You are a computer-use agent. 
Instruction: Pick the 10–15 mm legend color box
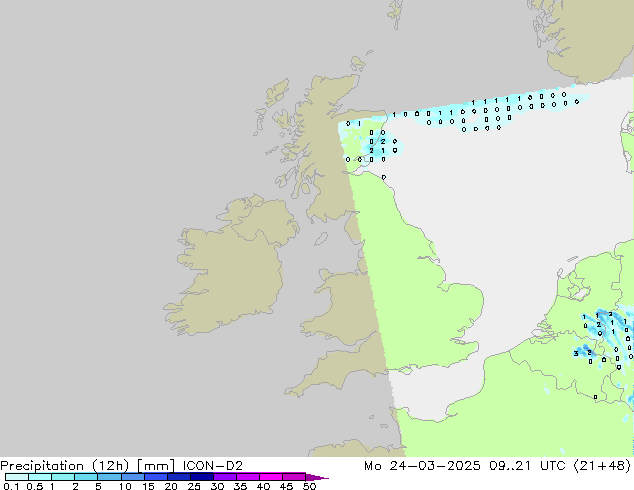(132, 477)
